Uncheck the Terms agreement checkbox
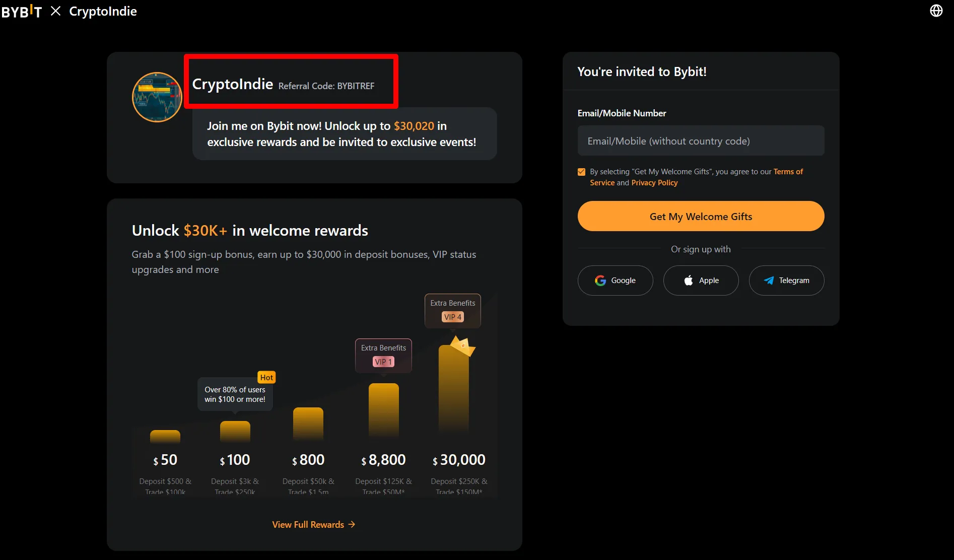Image resolution: width=954 pixels, height=560 pixels. pos(581,172)
